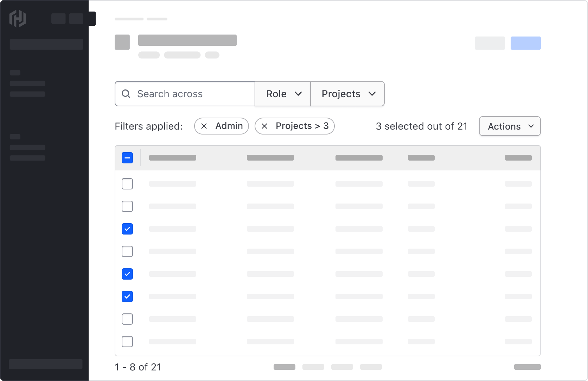Viewport: 588px width, 381px height.
Task: Click the avatar square beside the page title
Action: pos(122,42)
